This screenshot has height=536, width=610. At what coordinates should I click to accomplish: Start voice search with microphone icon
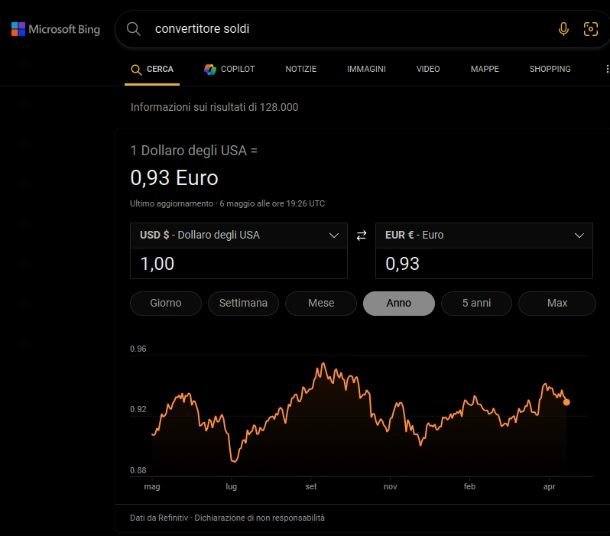(563, 29)
